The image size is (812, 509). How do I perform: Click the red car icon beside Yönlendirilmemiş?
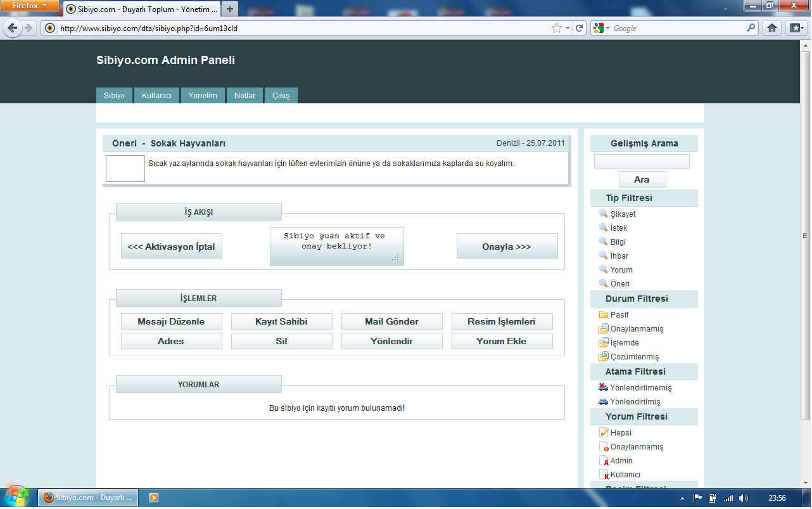603,388
